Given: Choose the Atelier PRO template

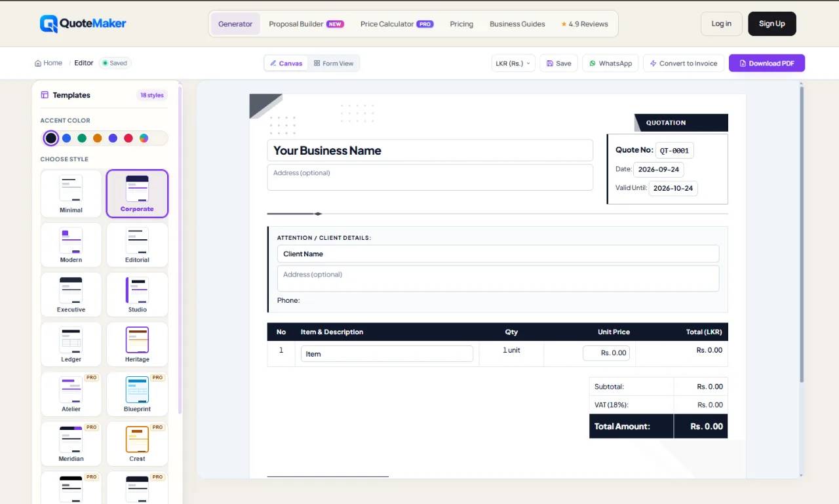Looking at the screenshot, I should [71, 394].
